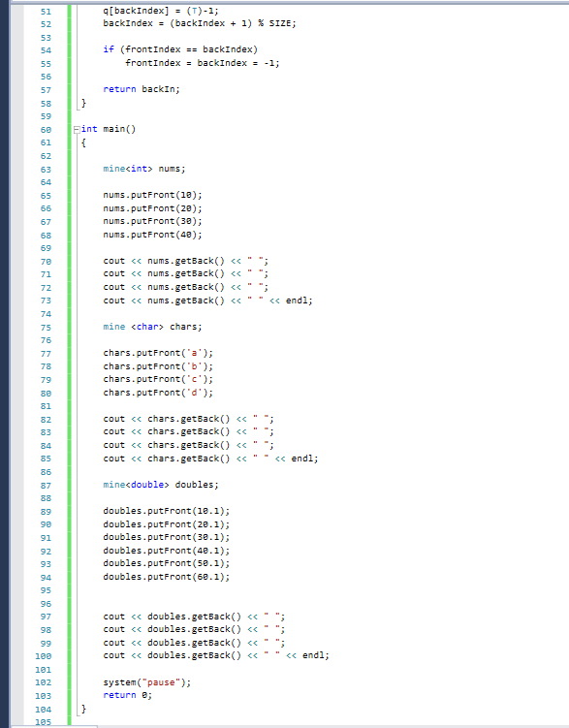Viewport: 569px width, 728px height.
Task: Click line number 58 in the gutter
Action: pyautogui.click(x=46, y=104)
